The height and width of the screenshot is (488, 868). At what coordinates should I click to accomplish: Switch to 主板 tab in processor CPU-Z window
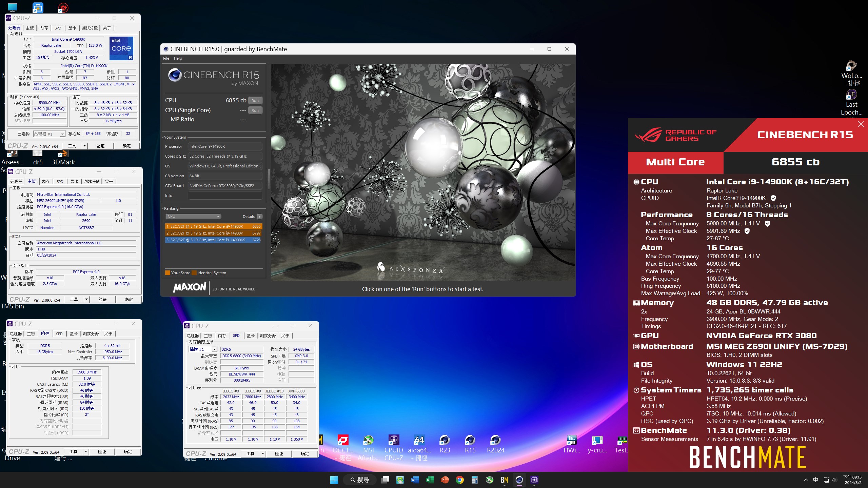tap(30, 28)
